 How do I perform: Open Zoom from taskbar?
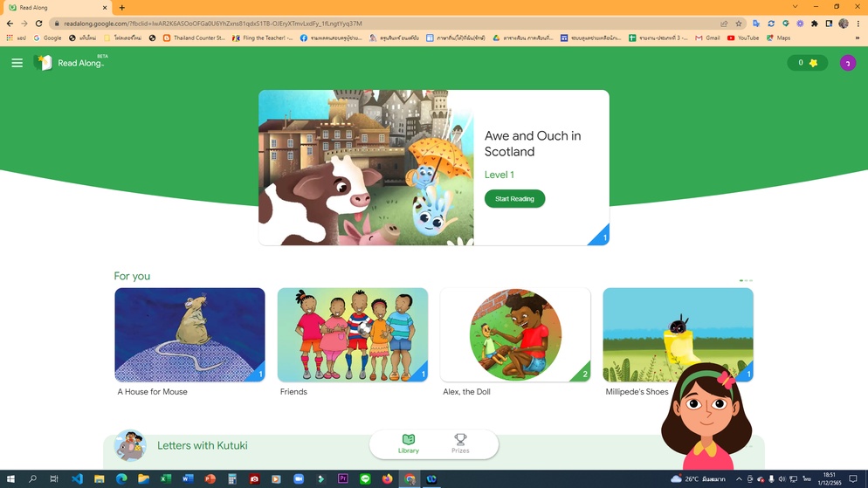(x=299, y=478)
